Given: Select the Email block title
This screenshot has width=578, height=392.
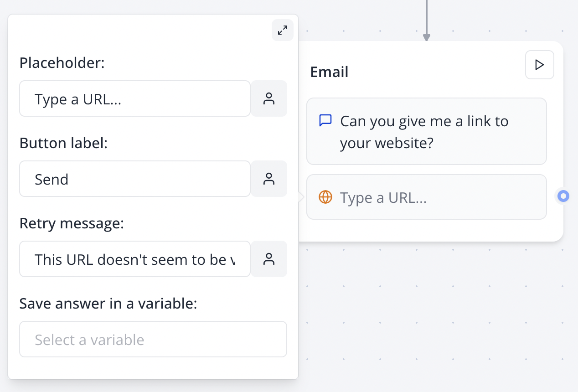Looking at the screenshot, I should coord(329,72).
